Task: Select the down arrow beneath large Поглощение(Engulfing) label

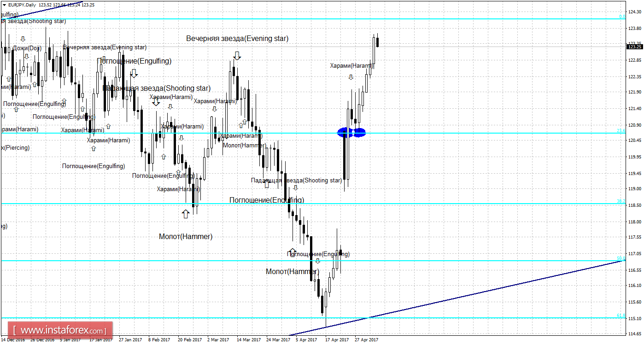Action: (x=134, y=73)
